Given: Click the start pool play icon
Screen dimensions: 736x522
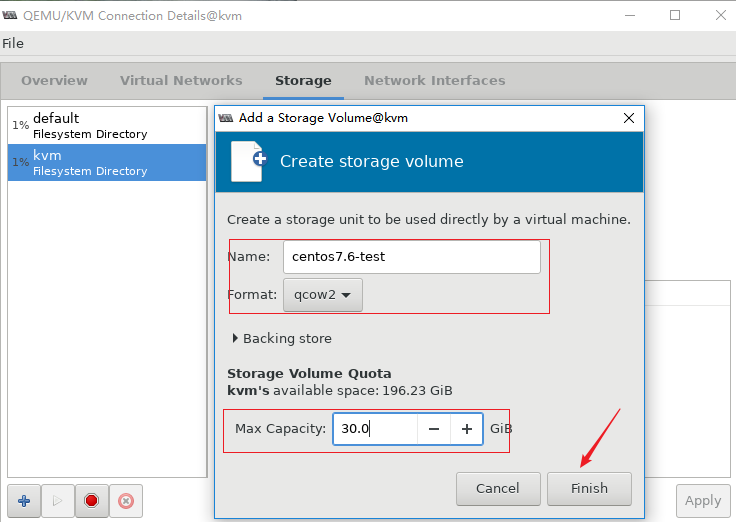Looking at the screenshot, I should coord(58,501).
